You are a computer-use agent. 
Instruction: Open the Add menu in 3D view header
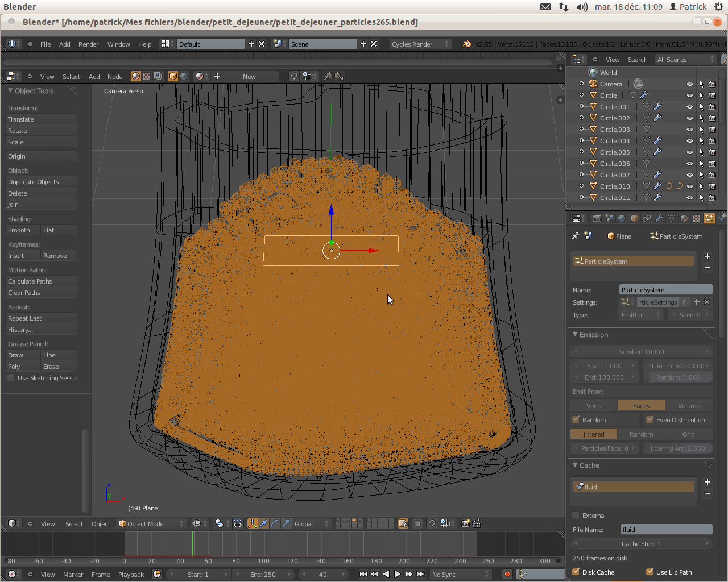point(93,76)
